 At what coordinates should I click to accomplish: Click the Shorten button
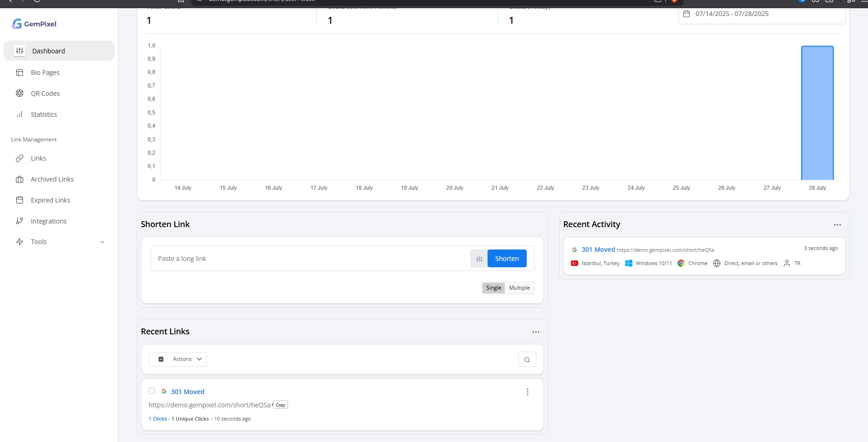(507, 259)
